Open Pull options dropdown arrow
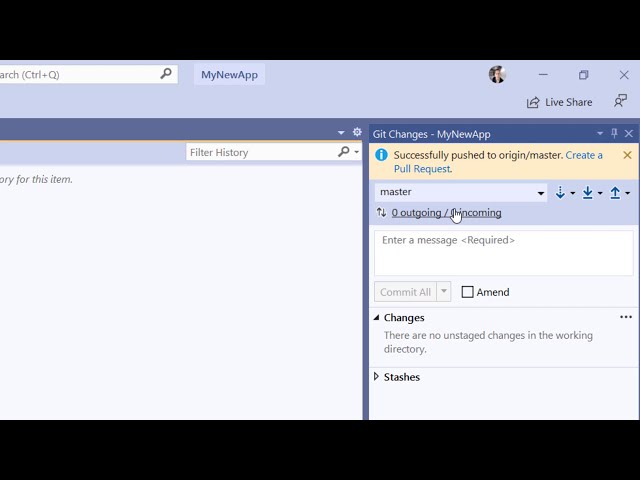 (600, 193)
